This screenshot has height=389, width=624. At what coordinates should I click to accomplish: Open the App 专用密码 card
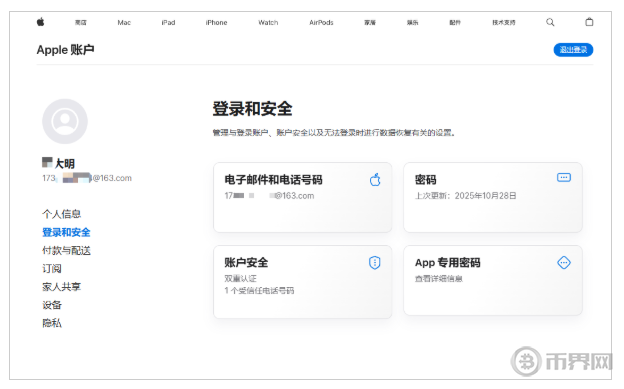point(493,280)
